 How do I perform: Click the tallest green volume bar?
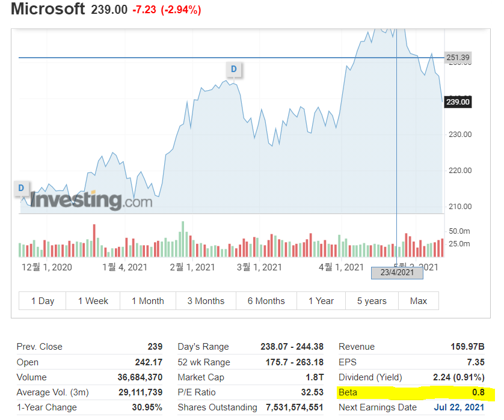click(183, 239)
